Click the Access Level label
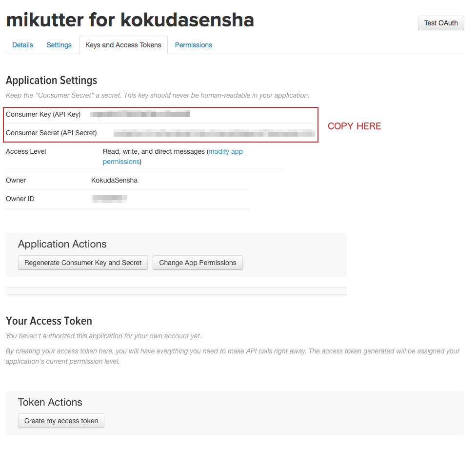476x452 pixels. click(26, 151)
